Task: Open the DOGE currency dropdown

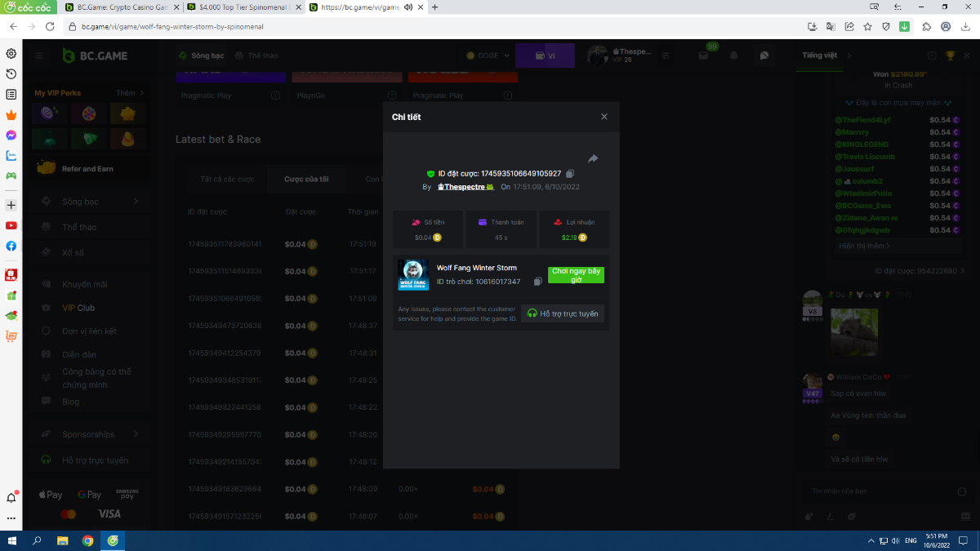Action: click(488, 56)
